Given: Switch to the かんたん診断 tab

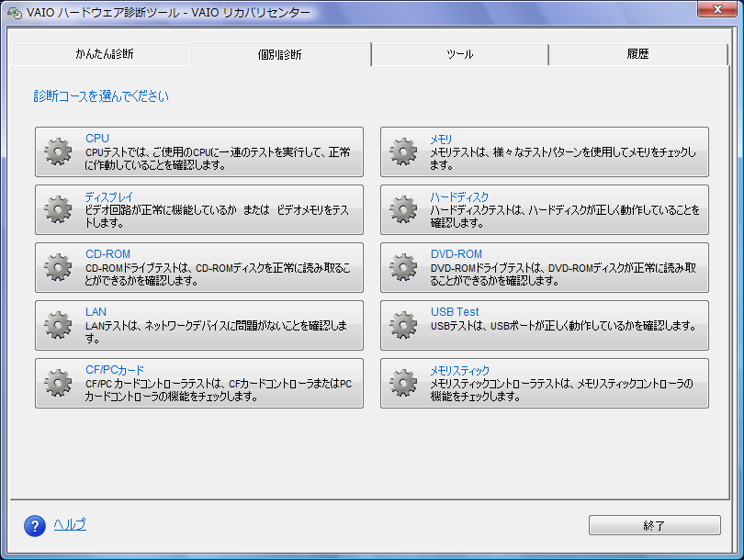Looking at the screenshot, I should [102, 54].
